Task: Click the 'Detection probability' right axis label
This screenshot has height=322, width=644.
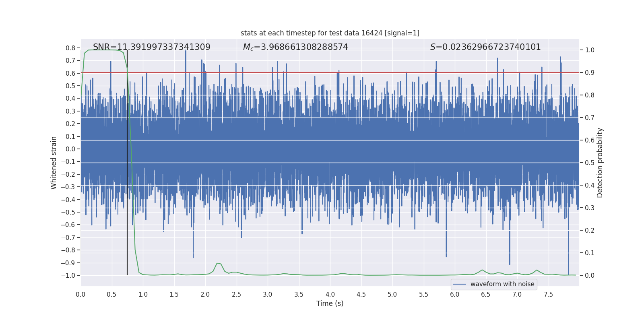Action: click(600, 163)
